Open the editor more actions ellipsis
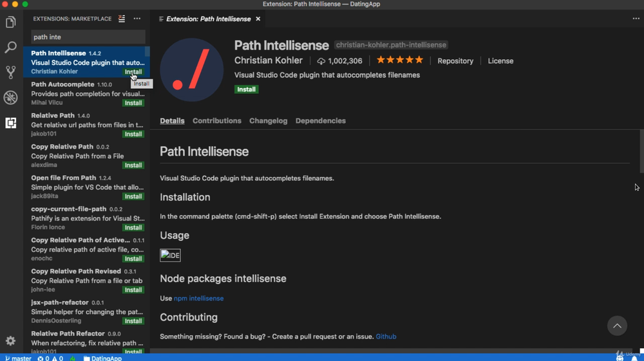644x361 pixels. point(636,19)
